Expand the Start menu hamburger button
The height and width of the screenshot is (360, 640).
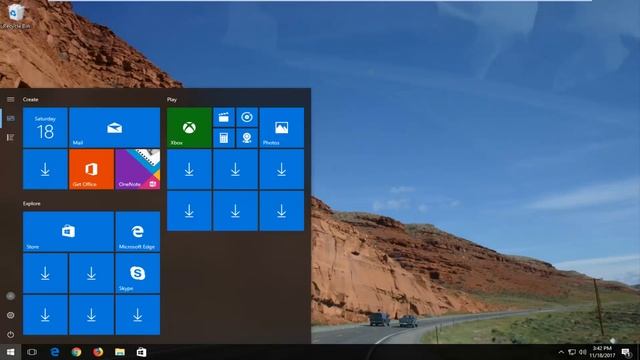pyautogui.click(x=11, y=99)
